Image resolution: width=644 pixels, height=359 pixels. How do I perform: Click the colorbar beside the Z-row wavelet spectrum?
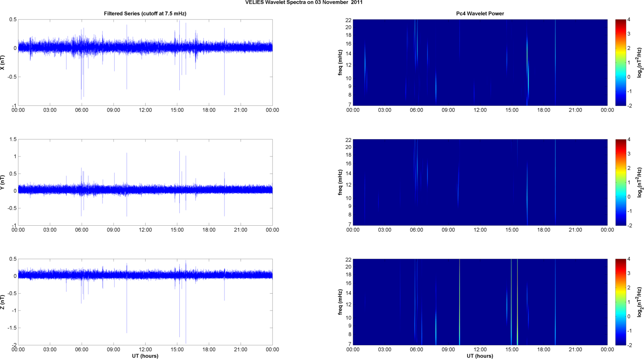[x=620, y=302]
